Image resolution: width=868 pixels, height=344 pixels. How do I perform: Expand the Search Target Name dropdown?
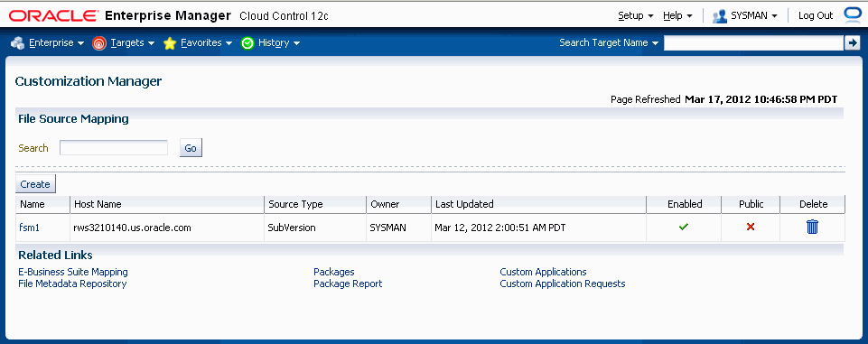point(609,42)
